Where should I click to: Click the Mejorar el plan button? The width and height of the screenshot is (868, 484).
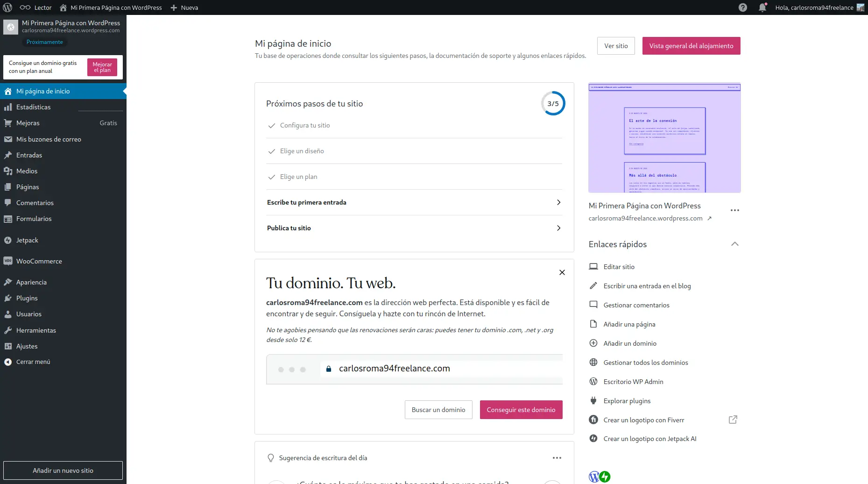pyautogui.click(x=102, y=67)
